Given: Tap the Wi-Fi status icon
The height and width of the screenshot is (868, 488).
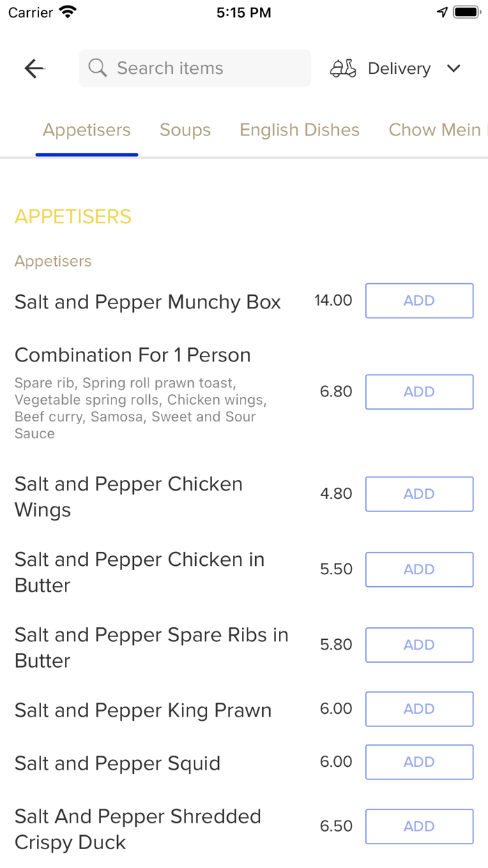Looking at the screenshot, I should 68,13.
